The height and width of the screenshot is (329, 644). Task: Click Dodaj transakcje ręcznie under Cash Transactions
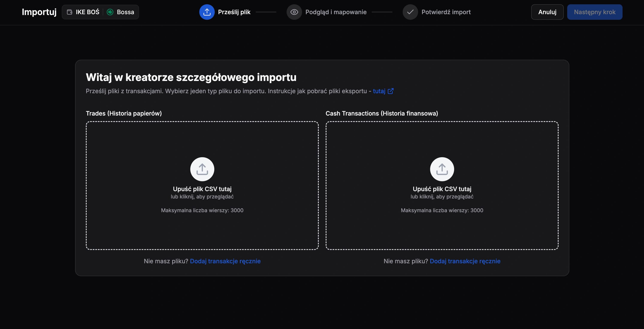(x=465, y=261)
